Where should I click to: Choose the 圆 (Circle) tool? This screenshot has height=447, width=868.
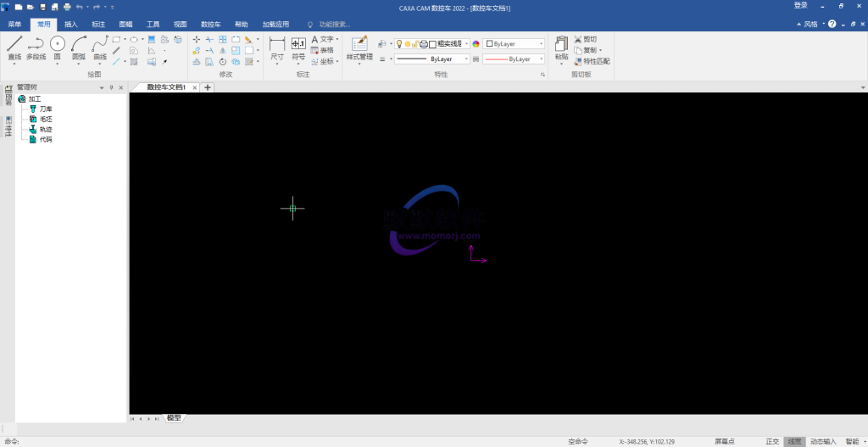coord(57,45)
